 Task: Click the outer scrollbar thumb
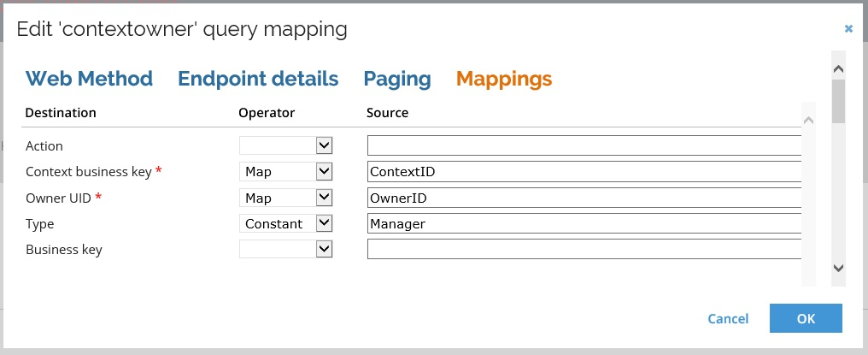point(839,101)
